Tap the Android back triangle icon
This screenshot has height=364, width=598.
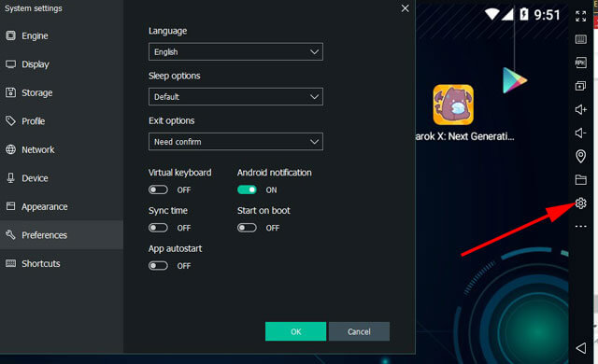(580, 347)
